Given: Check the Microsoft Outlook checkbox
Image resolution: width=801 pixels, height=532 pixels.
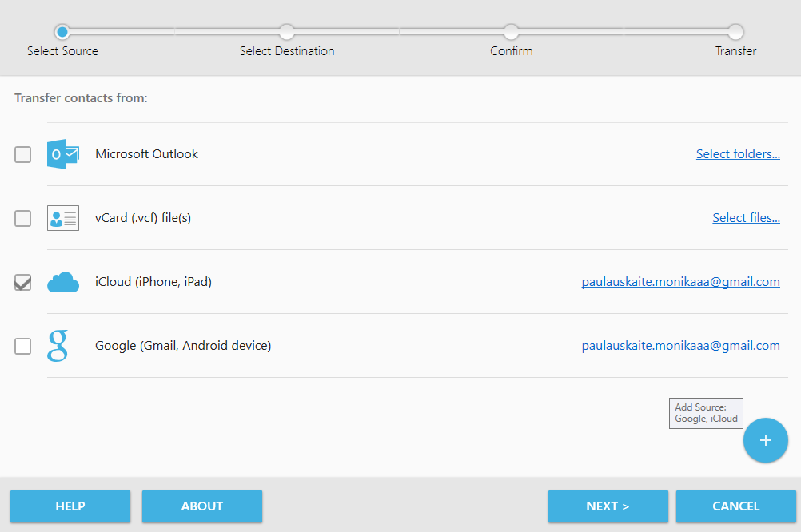Looking at the screenshot, I should pyautogui.click(x=22, y=154).
